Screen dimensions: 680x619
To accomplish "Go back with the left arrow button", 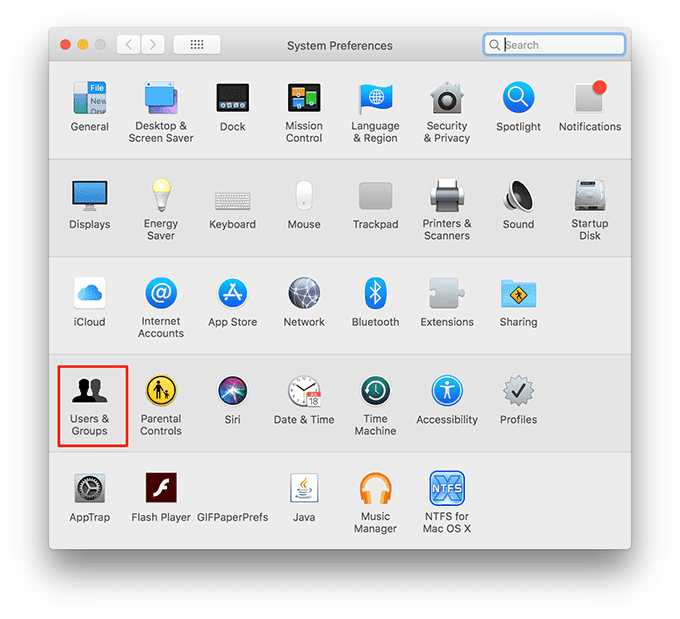I will [128, 45].
